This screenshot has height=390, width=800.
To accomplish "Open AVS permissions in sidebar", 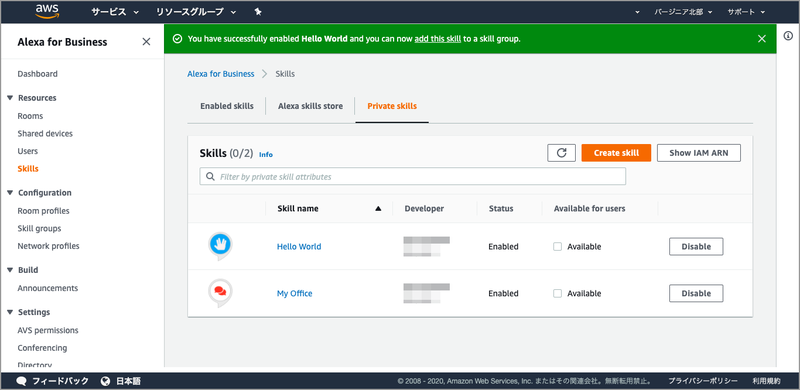I will [x=48, y=330].
